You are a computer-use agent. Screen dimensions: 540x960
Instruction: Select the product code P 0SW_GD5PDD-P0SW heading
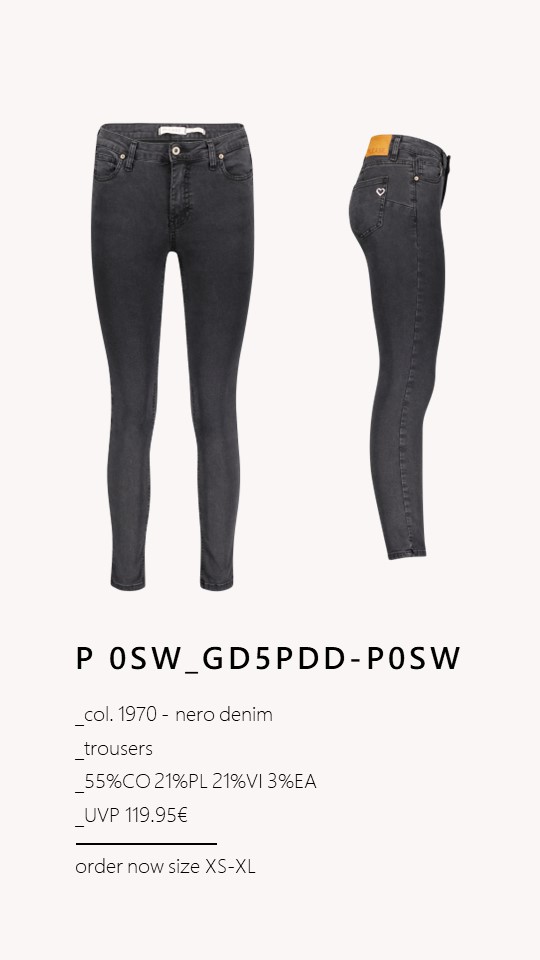tap(268, 659)
